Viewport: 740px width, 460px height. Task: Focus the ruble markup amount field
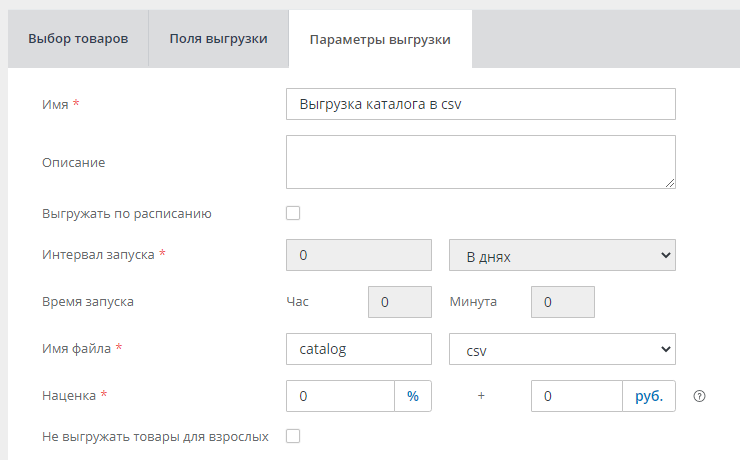[x=576, y=396]
